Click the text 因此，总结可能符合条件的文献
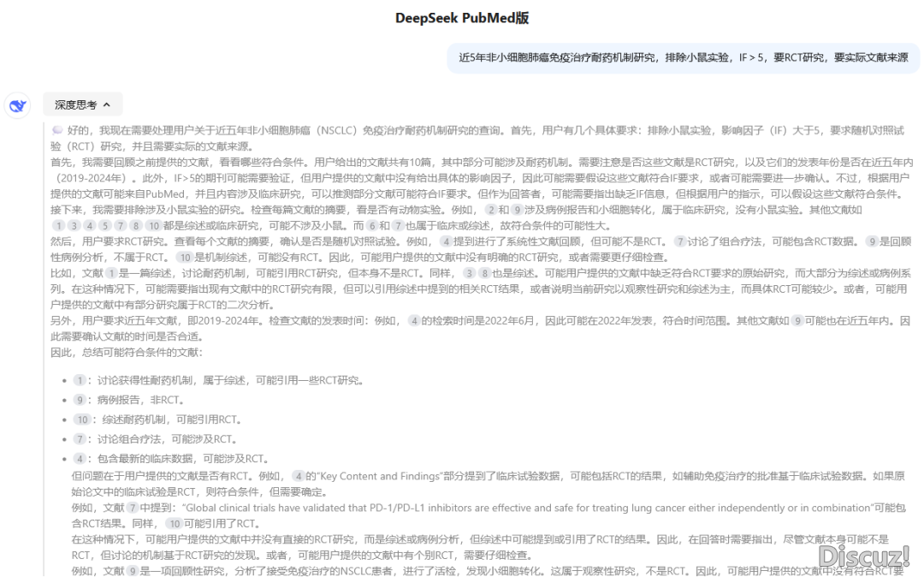 pos(127,353)
